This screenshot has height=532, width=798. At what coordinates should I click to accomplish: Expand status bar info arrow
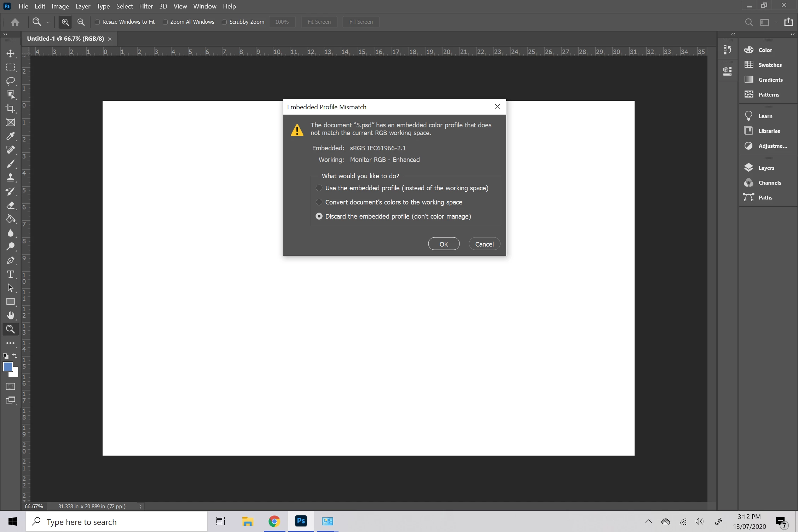coord(140,507)
